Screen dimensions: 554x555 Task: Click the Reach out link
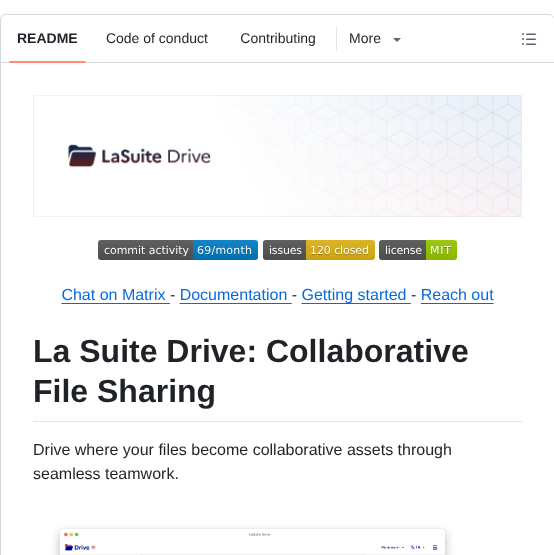pos(457,295)
